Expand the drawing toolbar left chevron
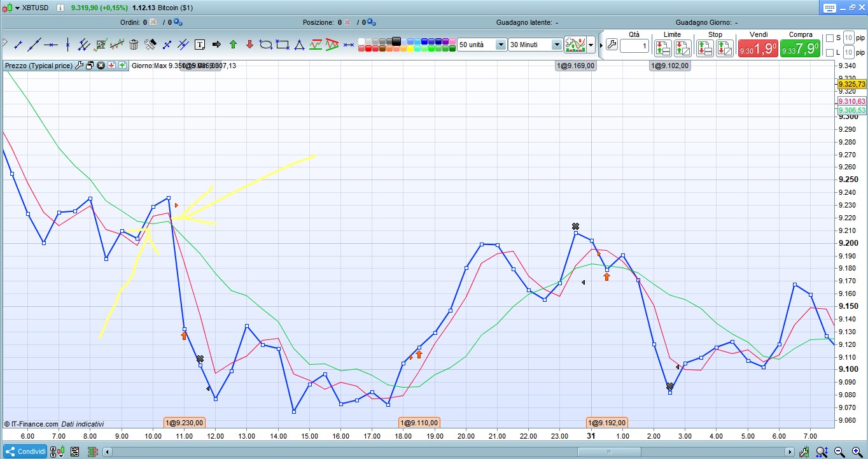The image size is (868, 459). (x=4, y=44)
